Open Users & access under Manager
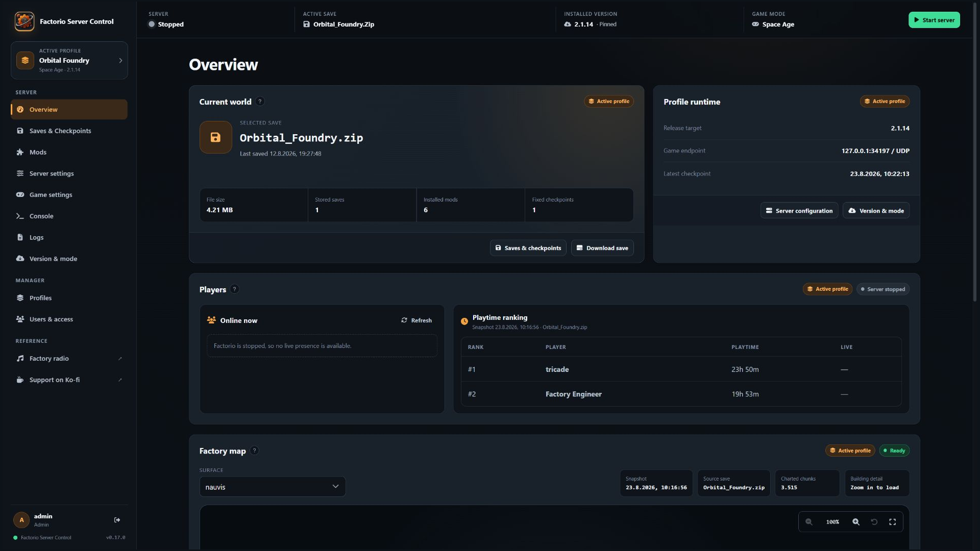 69,319
